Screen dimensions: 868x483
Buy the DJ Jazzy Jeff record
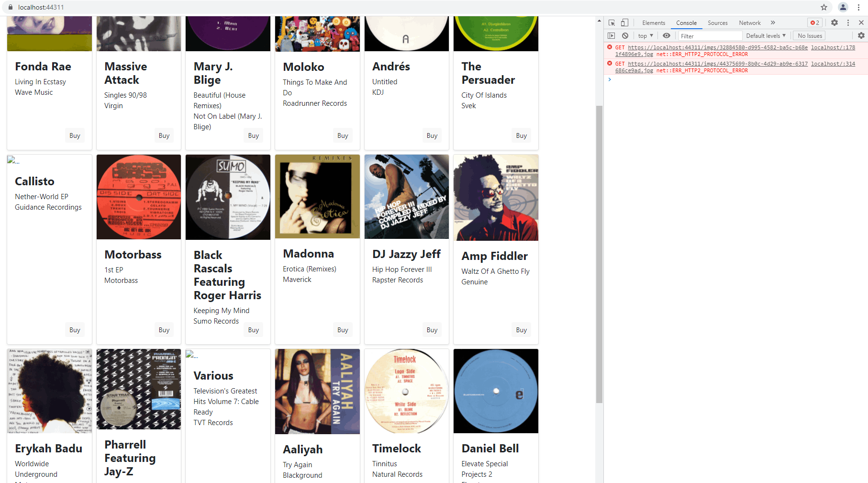click(432, 330)
